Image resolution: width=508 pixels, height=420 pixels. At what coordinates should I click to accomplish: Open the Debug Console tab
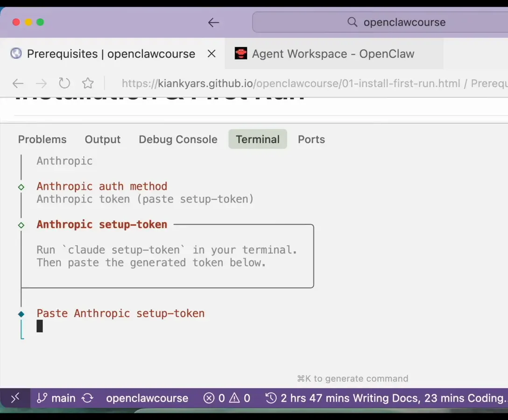tap(178, 139)
